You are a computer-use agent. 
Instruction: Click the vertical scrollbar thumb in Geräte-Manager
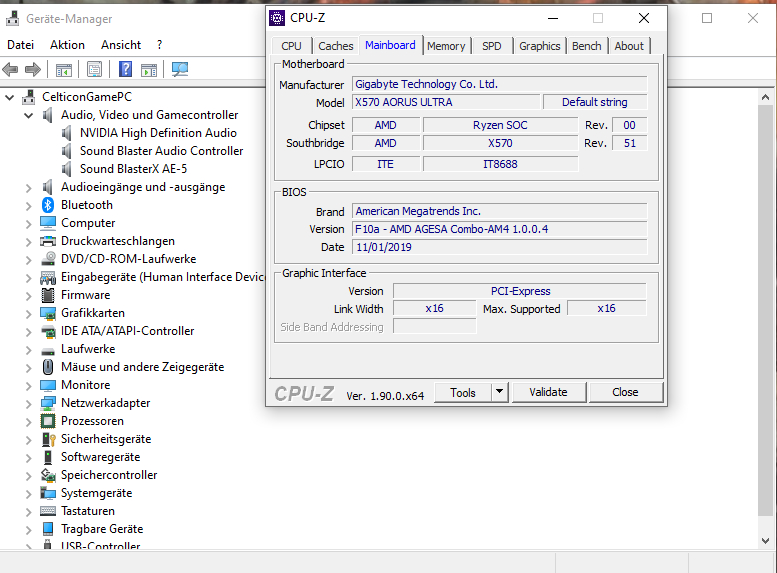pyautogui.click(x=765, y=310)
